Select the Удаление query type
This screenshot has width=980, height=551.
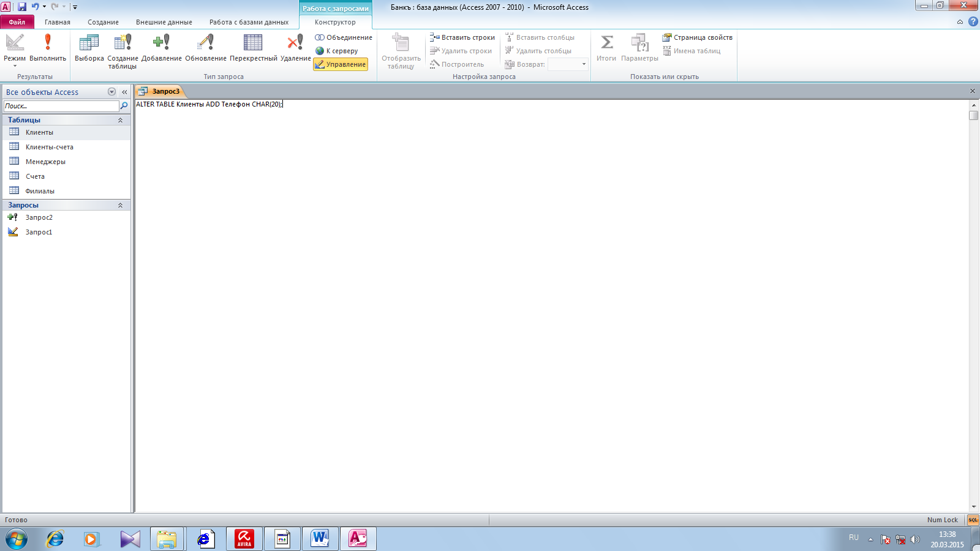click(x=296, y=48)
